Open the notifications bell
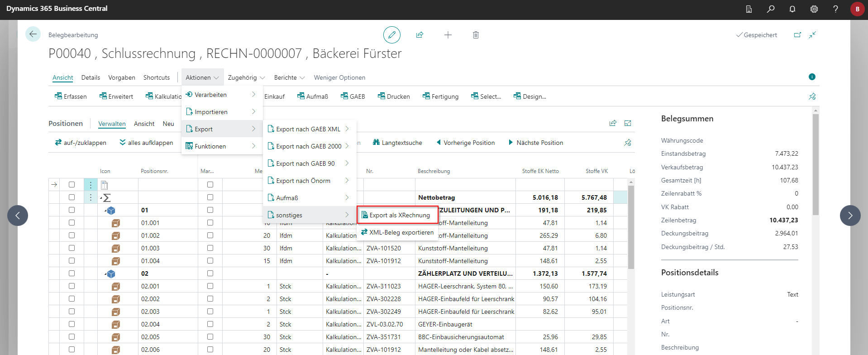Screen dimensions: 868x355 (792, 9)
